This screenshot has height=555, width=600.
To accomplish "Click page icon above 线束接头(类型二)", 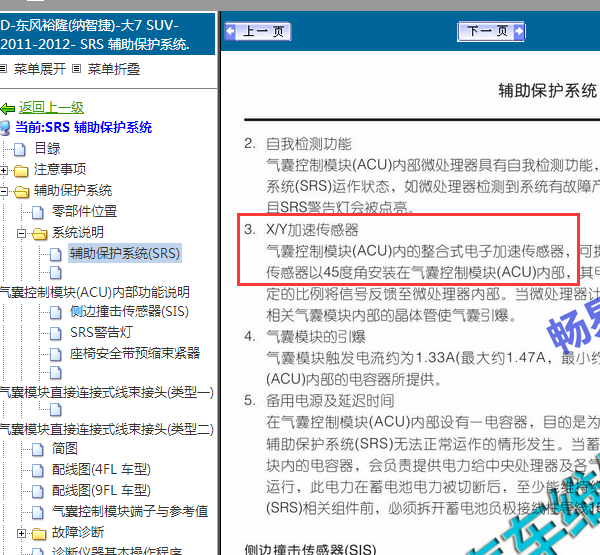I will tap(55, 410).
